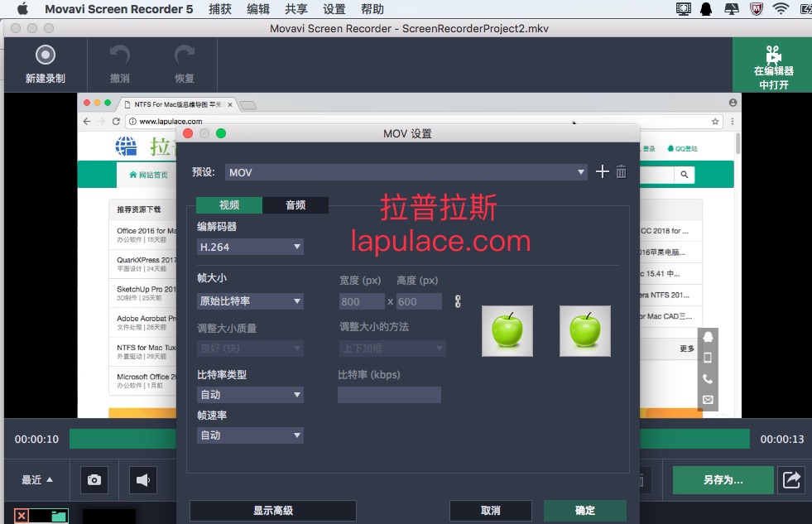Bookmark the page with the star icon

pos(715,121)
